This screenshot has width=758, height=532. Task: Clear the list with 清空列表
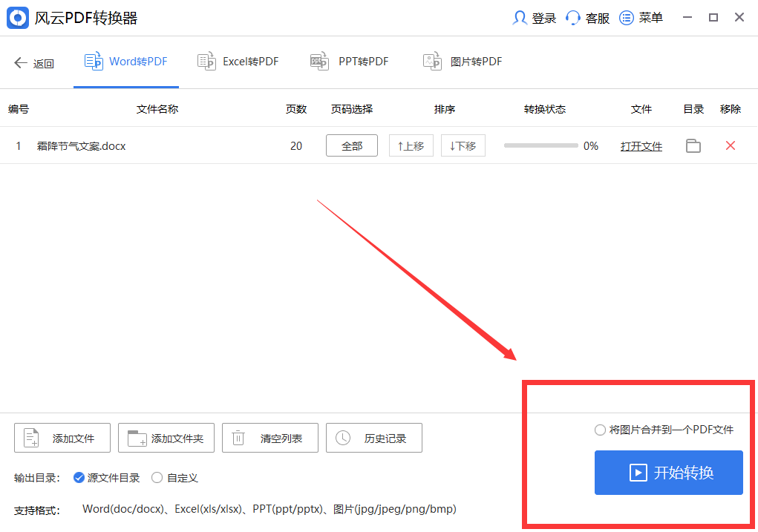270,438
